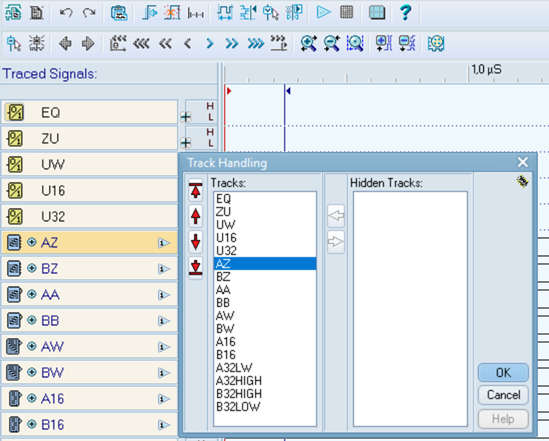The height and width of the screenshot is (441, 549).
Task: Cancel the Track Handling dialog
Action: point(503,395)
